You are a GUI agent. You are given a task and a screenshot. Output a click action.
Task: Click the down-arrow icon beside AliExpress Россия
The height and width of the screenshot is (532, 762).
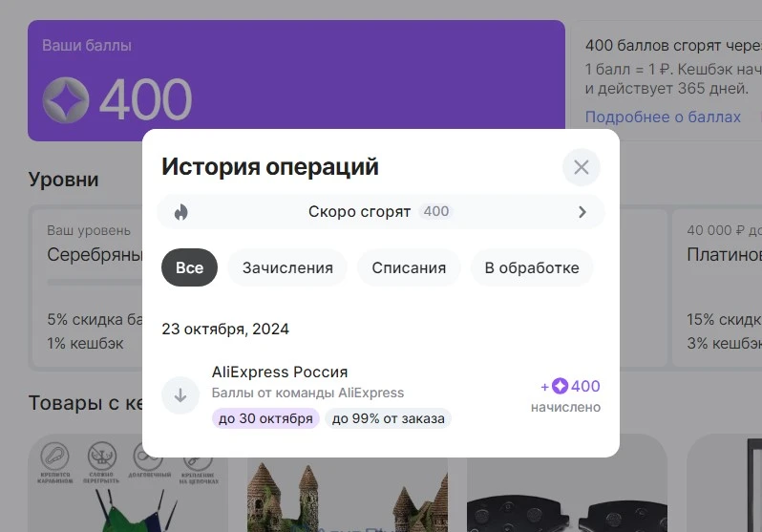pos(180,395)
